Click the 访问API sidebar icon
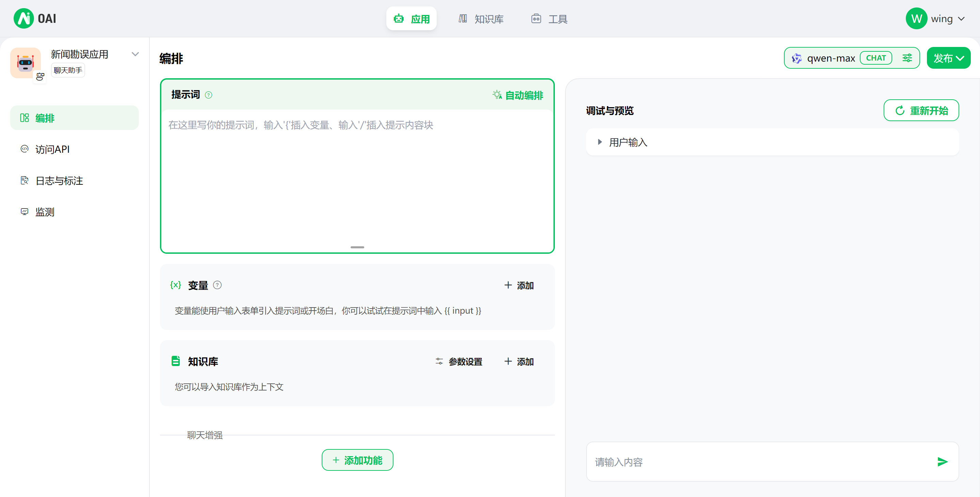This screenshot has width=980, height=497. click(x=25, y=149)
